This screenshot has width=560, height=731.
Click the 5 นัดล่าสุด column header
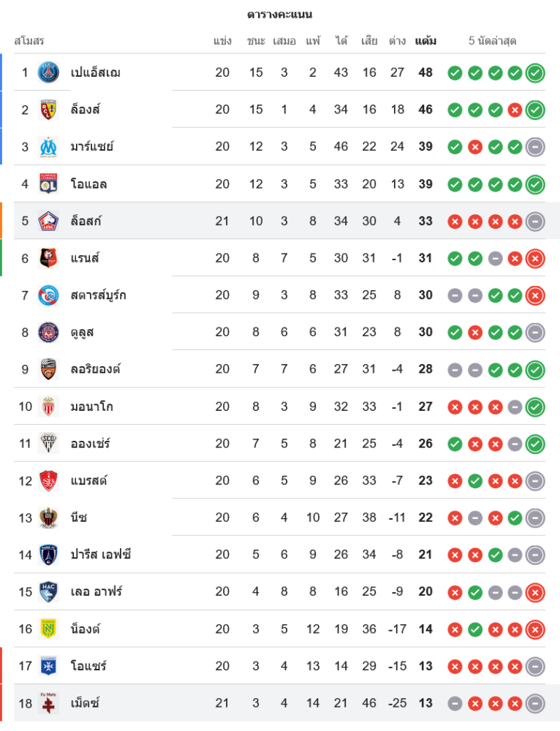(493, 41)
